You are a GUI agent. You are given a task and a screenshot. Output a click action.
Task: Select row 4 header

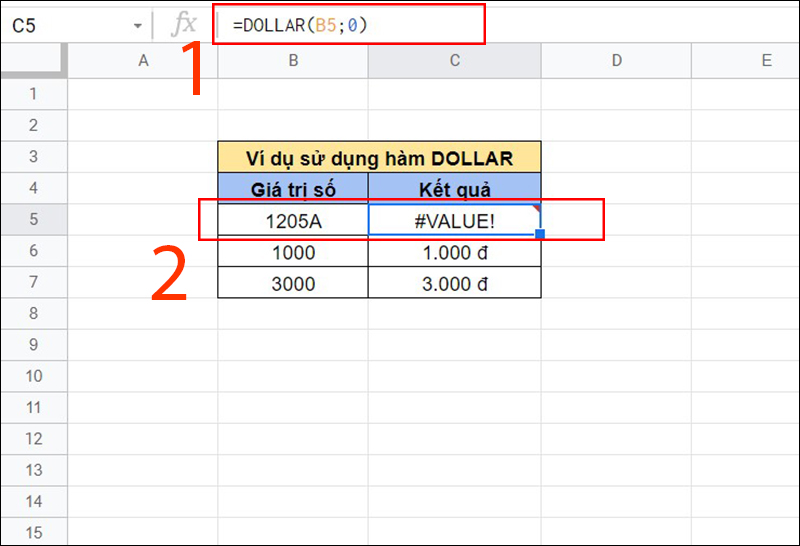tap(34, 188)
